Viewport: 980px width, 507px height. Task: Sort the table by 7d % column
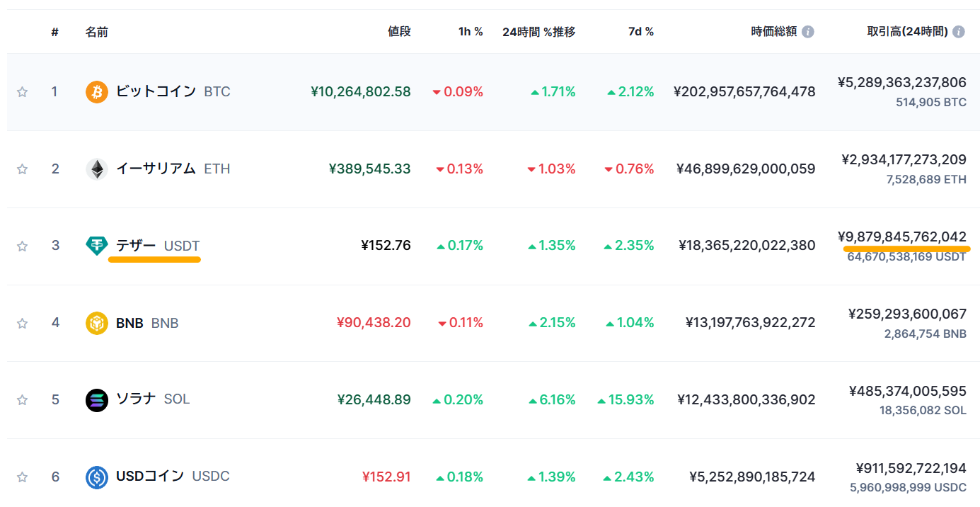click(641, 32)
